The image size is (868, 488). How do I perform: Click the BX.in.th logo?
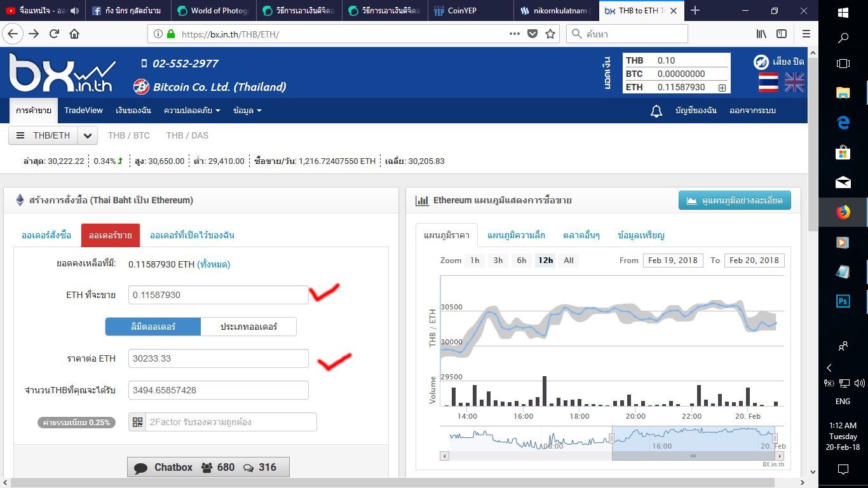[x=62, y=73]
